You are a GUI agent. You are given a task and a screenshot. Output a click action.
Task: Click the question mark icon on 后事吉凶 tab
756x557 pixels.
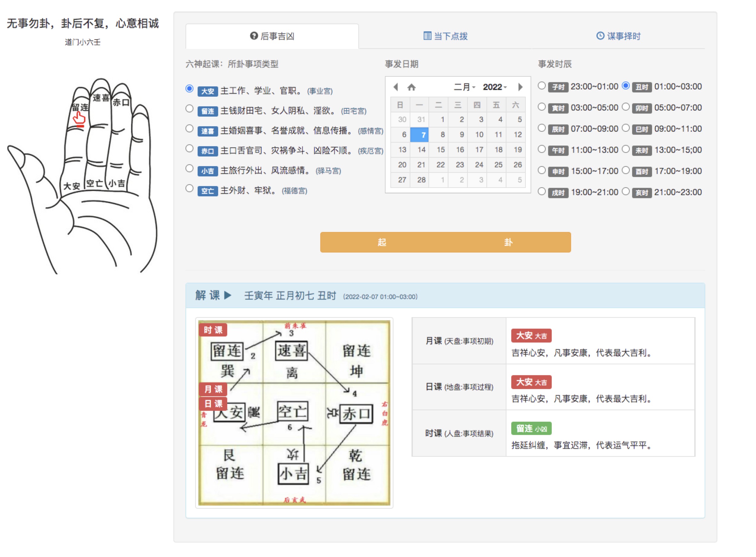tap(254, 36)
